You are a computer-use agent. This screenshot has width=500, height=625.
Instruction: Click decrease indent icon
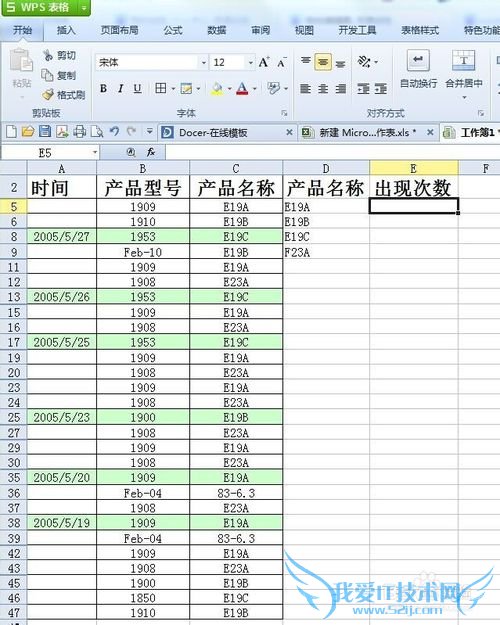(363, 88)
